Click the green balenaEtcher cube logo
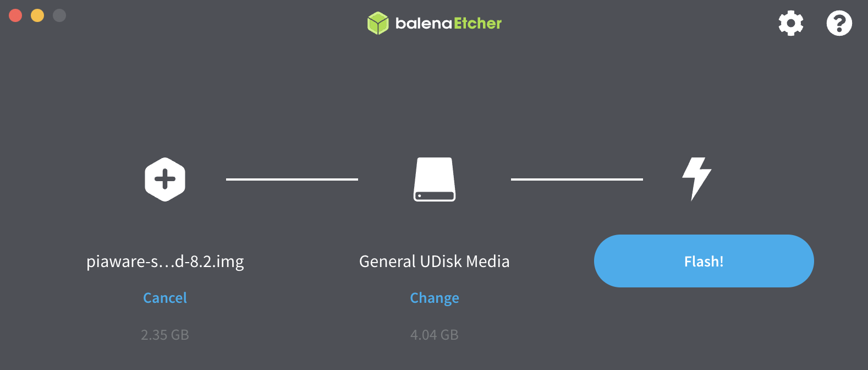 (x=378, y=23)
